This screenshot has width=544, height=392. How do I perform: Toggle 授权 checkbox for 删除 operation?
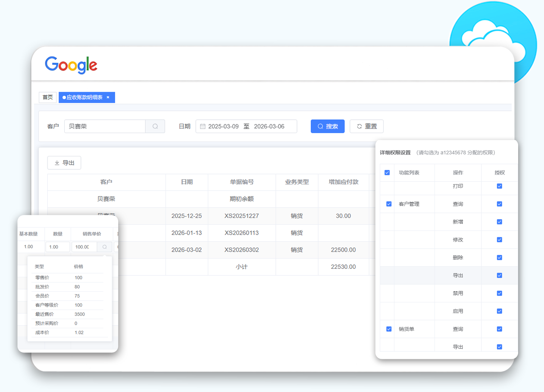click(x=499, y=258)
